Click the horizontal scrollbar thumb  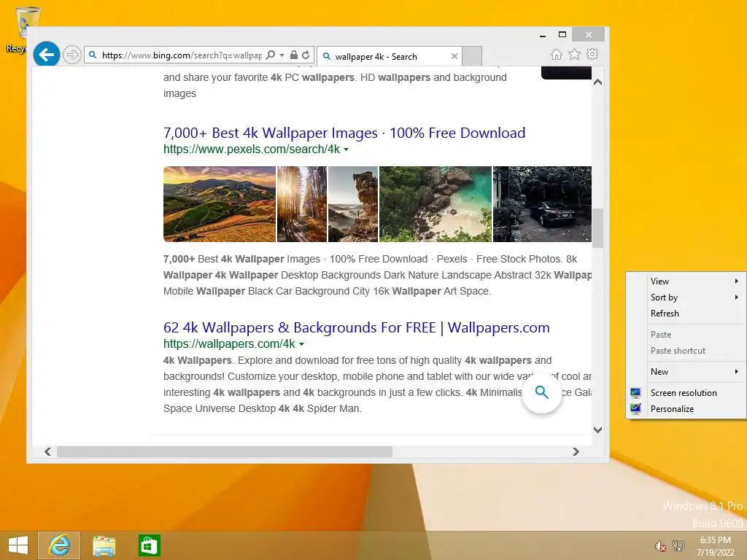[225, 451]
